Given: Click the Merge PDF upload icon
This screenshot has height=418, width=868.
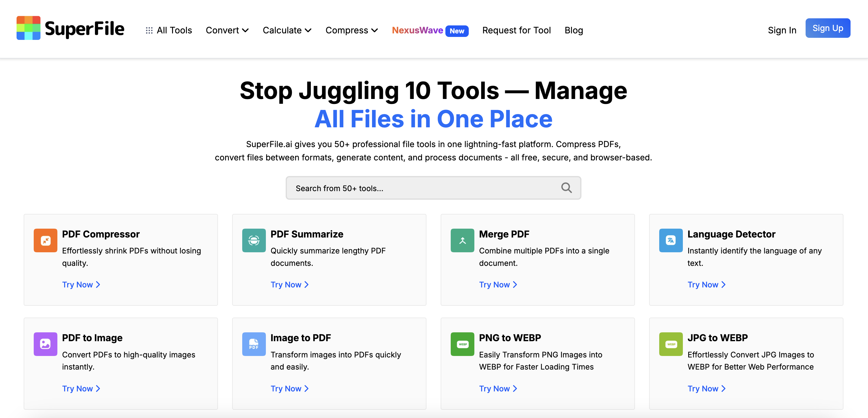Looking at the screenshot, I should 462,240.
